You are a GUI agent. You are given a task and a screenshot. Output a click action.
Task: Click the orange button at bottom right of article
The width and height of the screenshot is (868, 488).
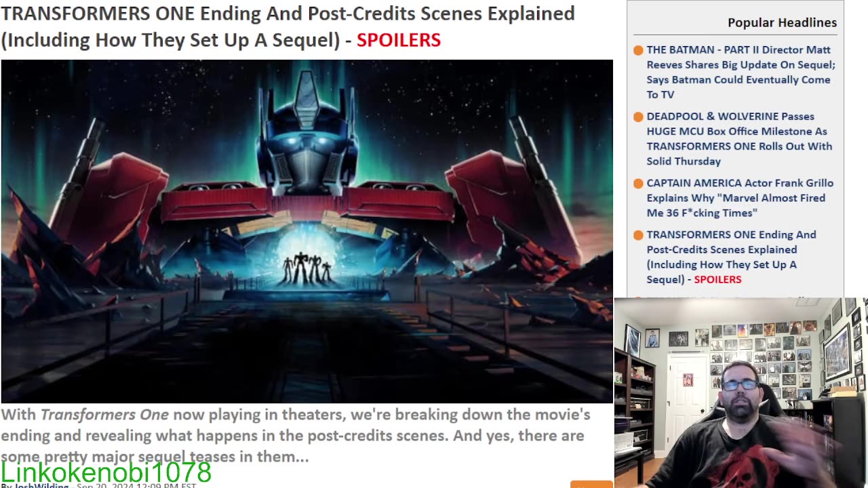tap(591, 484)
